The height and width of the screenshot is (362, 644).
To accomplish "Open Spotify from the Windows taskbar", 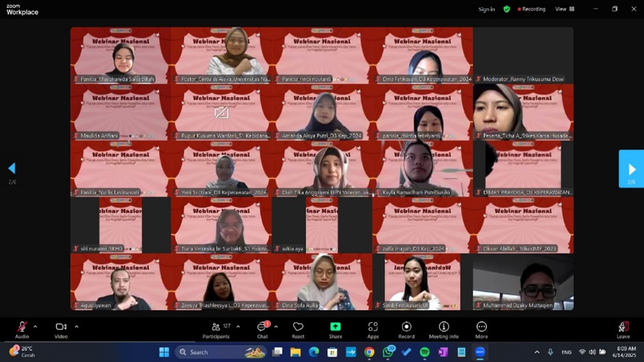I will (424, 352).
